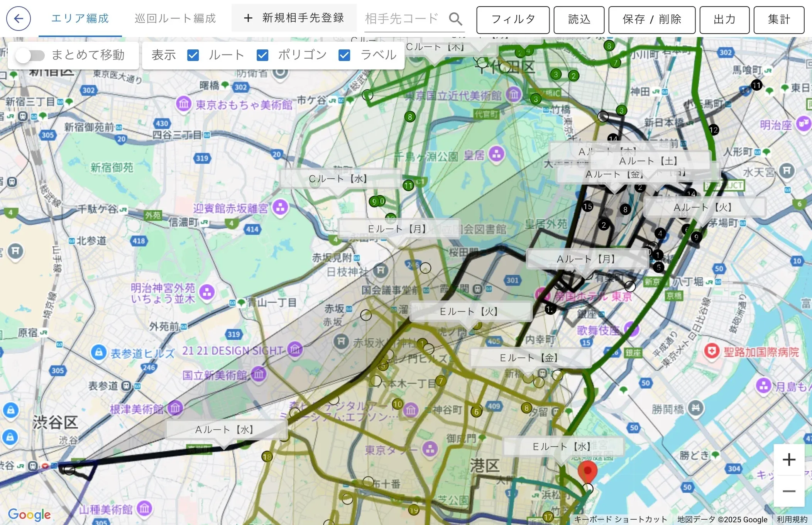Uncheck the ラベル display checkbox

pos(344,55)
